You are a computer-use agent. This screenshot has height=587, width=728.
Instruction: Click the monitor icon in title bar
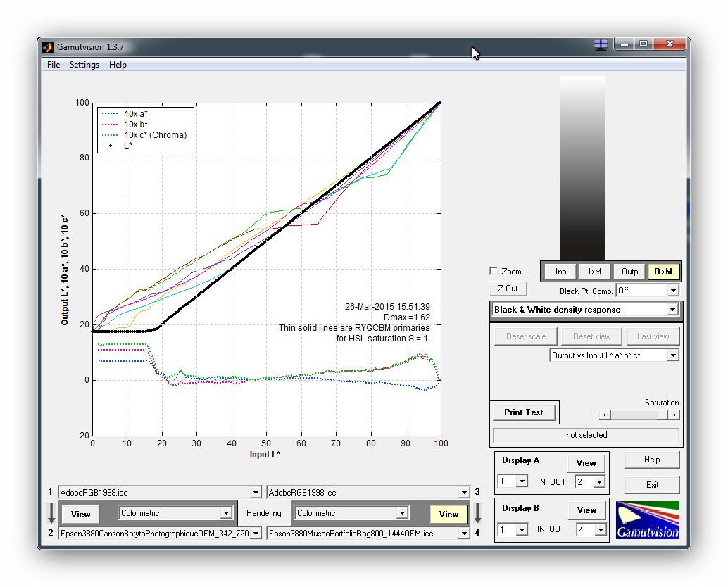[601, 44]
